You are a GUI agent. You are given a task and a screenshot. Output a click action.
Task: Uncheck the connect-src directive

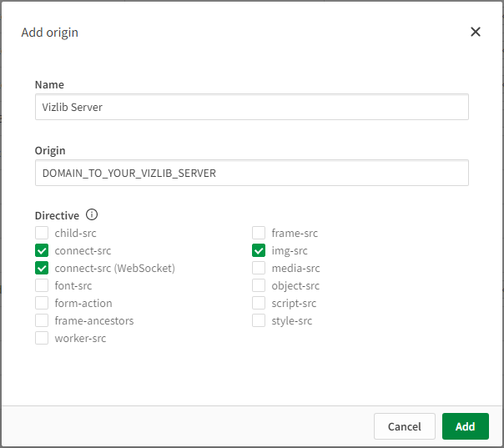42,250
